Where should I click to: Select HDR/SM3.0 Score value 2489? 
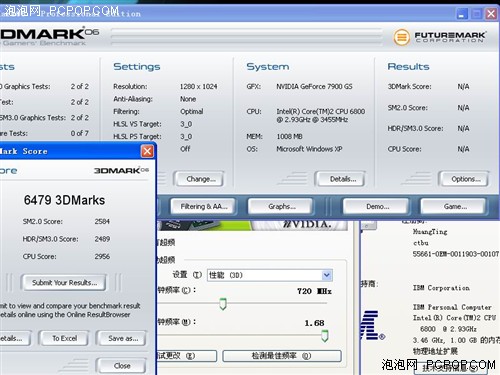[102, 239]
